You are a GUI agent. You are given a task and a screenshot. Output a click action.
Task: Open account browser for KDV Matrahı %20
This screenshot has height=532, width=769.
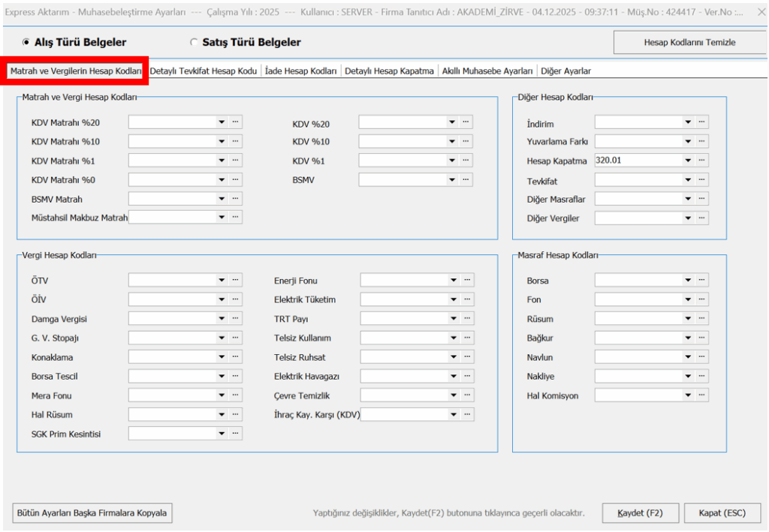[235, 122]
